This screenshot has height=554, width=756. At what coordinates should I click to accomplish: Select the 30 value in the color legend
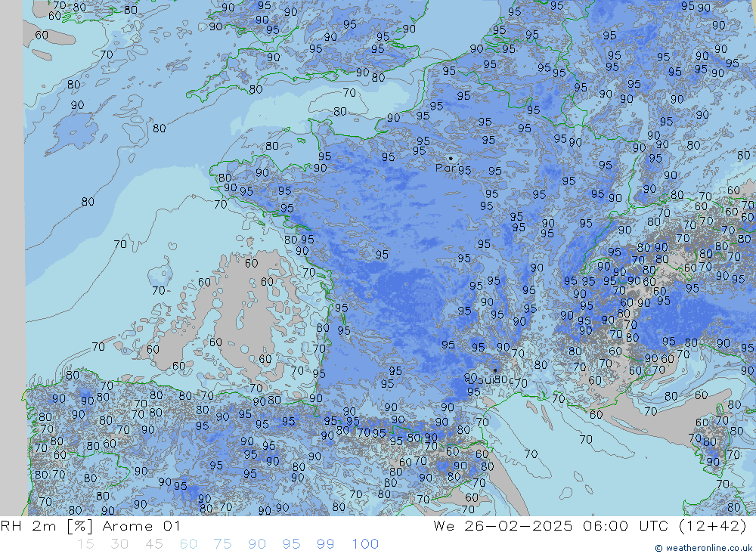[119, 544]
